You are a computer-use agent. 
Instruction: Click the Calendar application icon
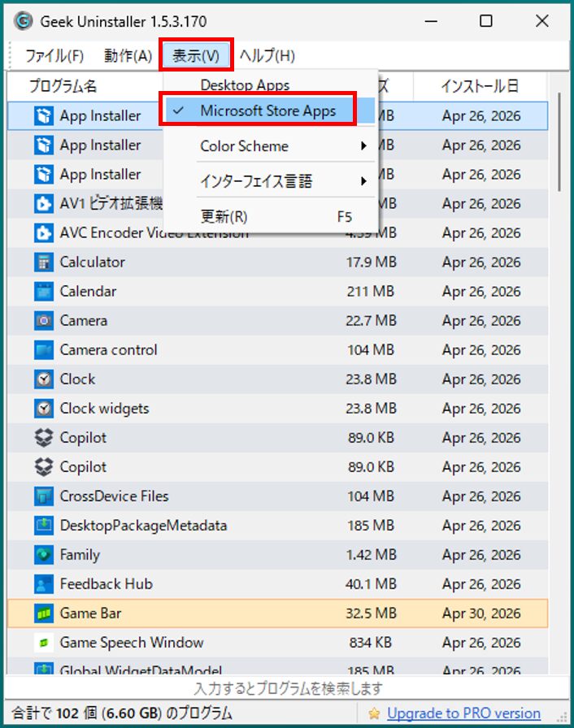(45, 291)
